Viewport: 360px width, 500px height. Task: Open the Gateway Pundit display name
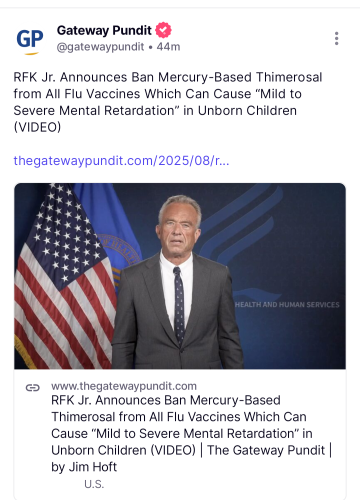click(104, 30)
